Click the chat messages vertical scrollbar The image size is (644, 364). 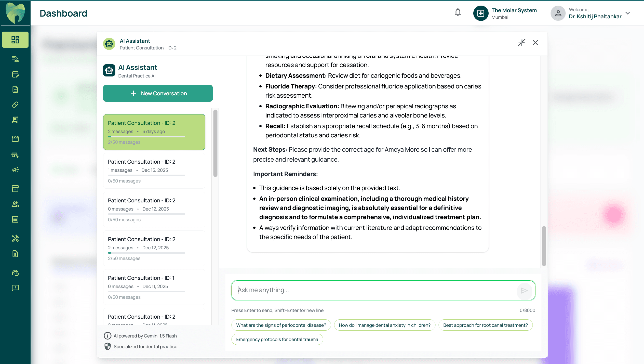pos(544,246)
